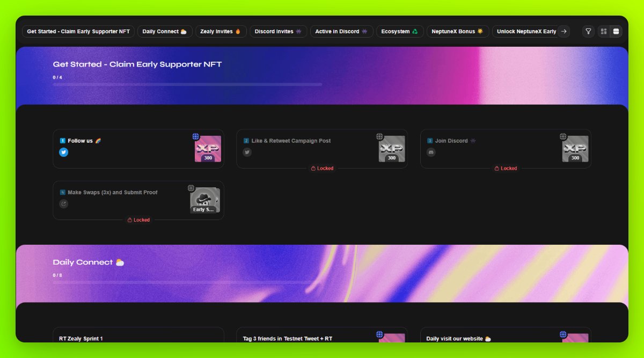Switch to the Daily Connect tab

165,32
